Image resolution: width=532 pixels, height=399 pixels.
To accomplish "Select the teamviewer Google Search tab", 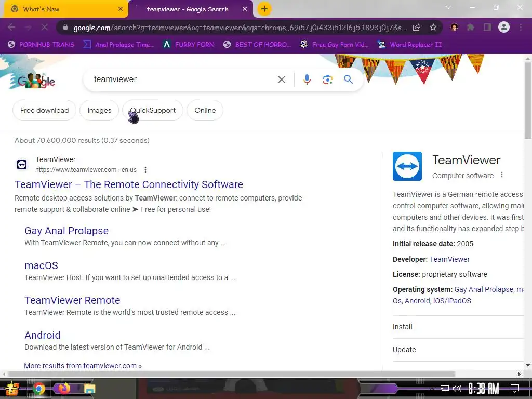I will pos(191,9).
